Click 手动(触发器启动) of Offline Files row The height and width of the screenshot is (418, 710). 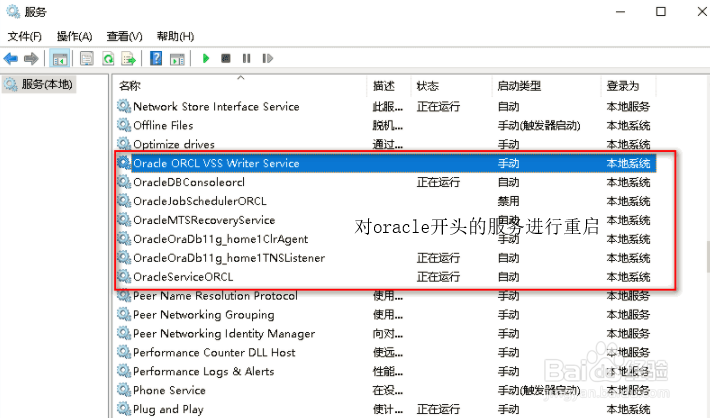click(x=539, y=125)
